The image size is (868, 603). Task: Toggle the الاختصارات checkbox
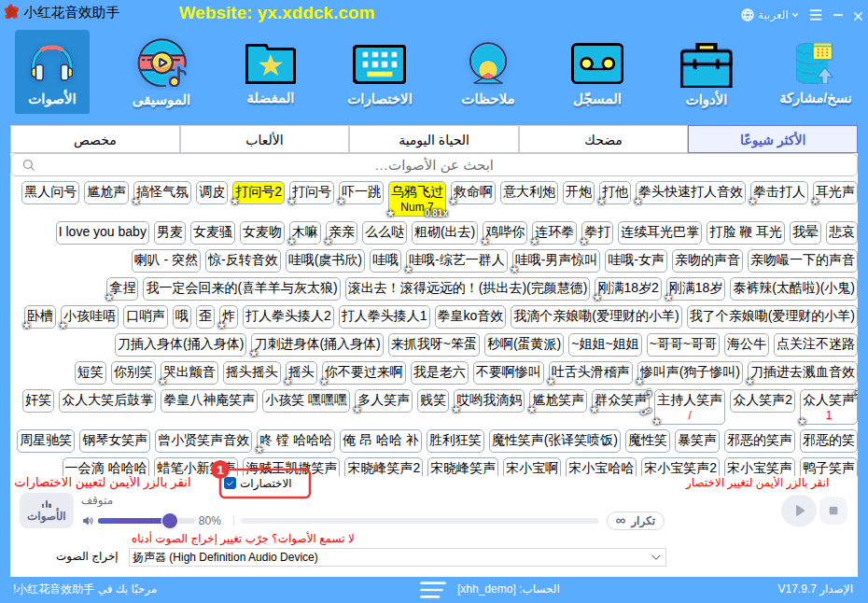(x=231, y=484)
